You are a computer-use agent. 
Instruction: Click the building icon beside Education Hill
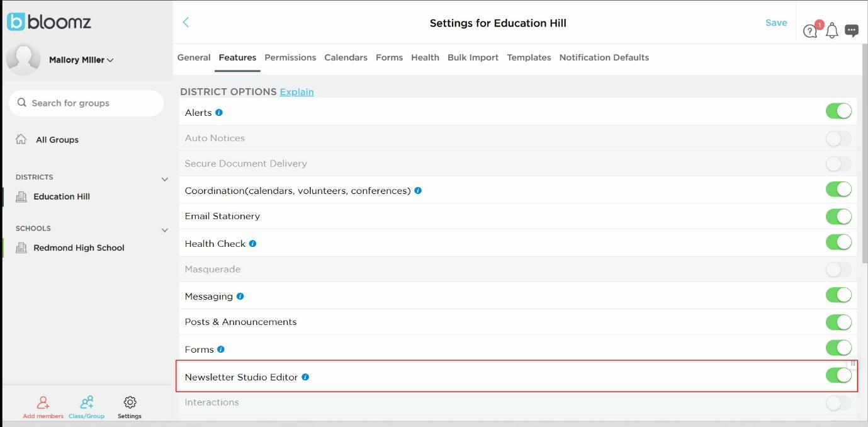click(21, 196)
